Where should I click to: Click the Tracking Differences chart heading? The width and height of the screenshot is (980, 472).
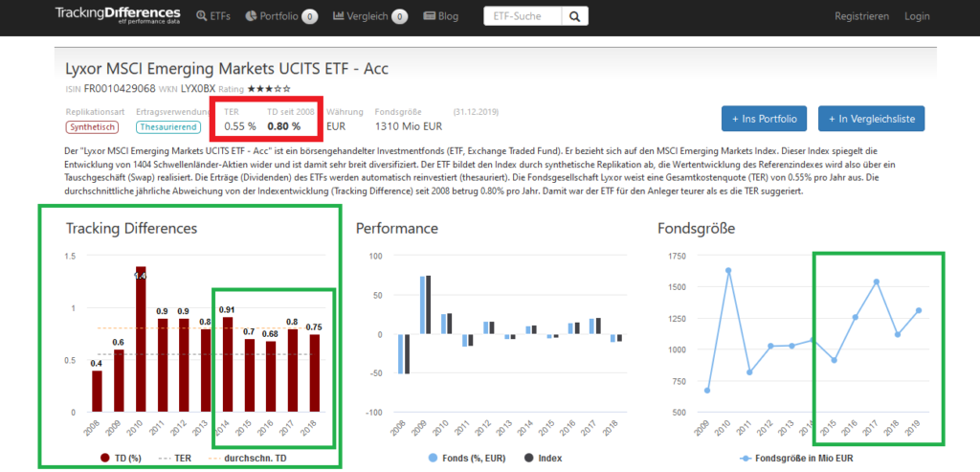132,229
